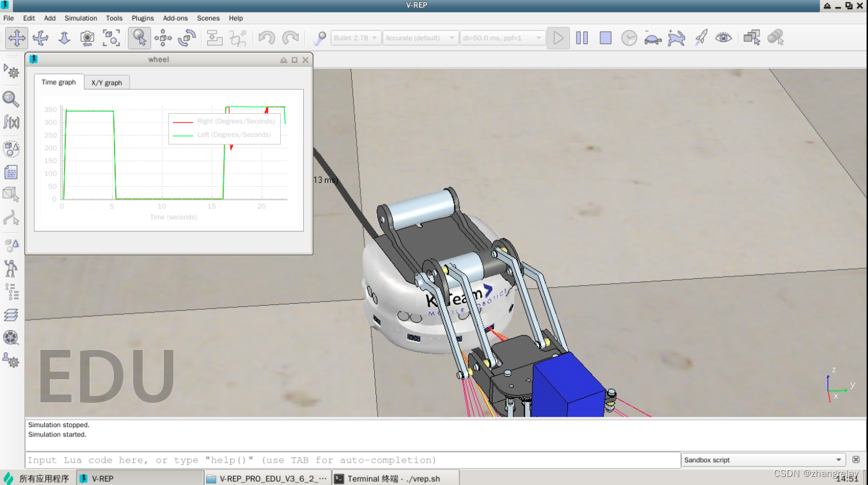This screenshot has height=485, width=868.
Task: Open the scripts dialog
Action: click(x=11, y=172)
